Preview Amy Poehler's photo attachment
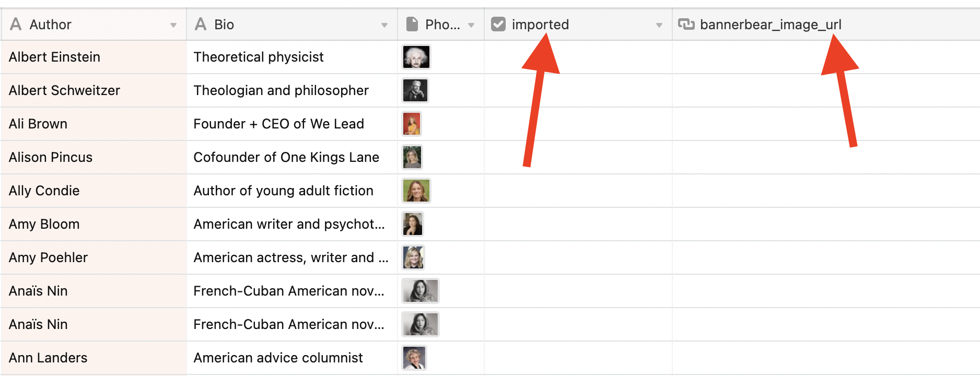Screen dimensions: 980x376 413,257
